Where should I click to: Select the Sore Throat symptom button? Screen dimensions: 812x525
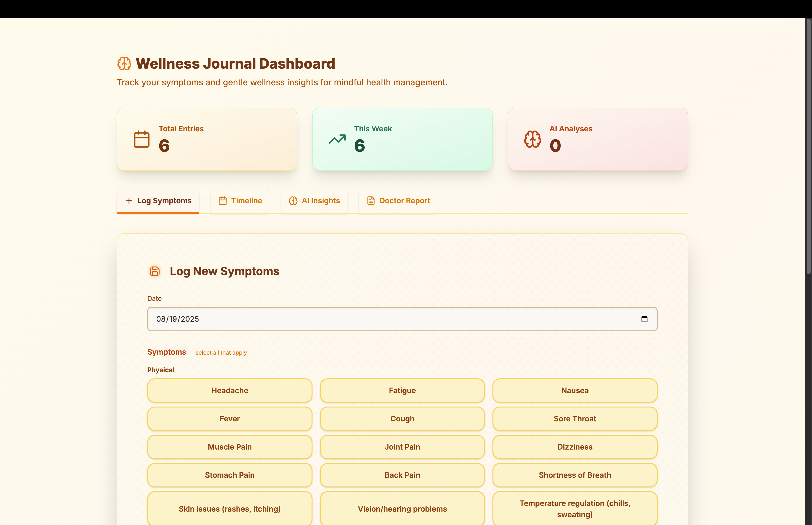click(x=574, y=419)
